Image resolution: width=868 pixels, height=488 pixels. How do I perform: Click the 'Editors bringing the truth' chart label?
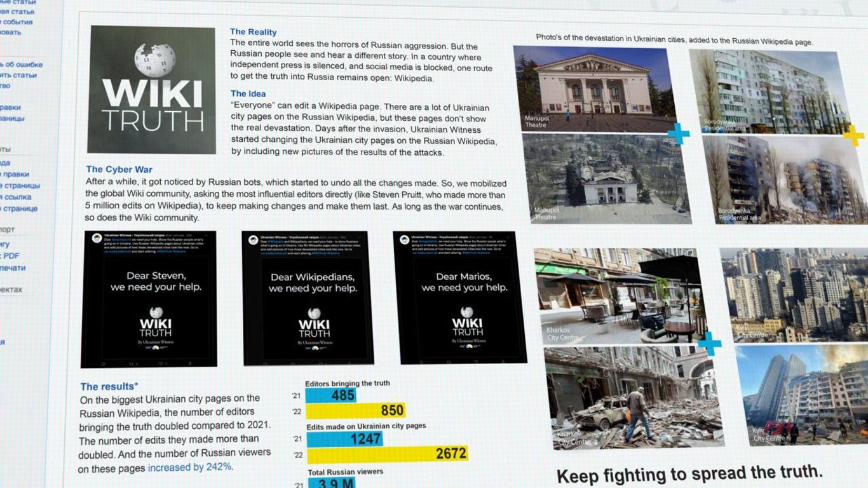tap(348, 383)
